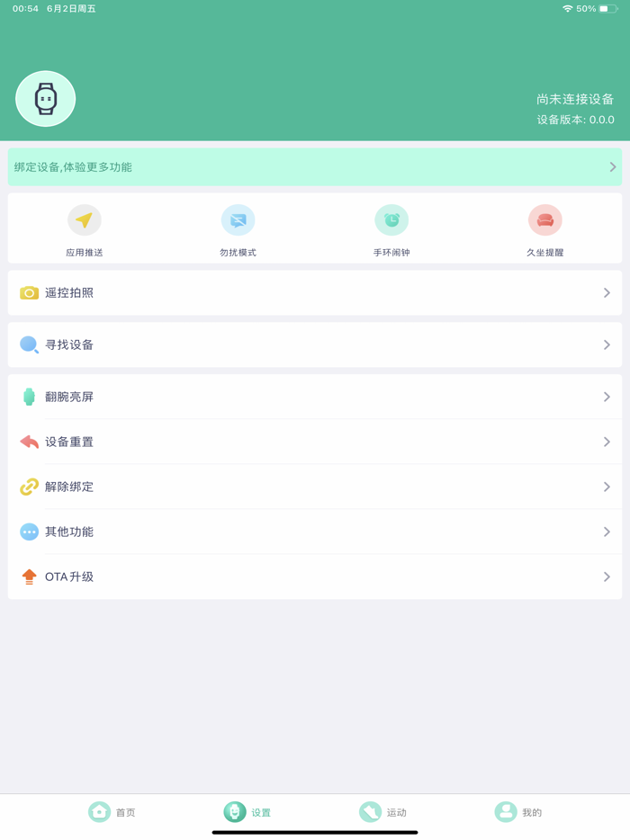Tap the 尚未连接设备 status text
Image resolution: width=630 pixels, height=840 pixels.
click(x=575, y=99)
